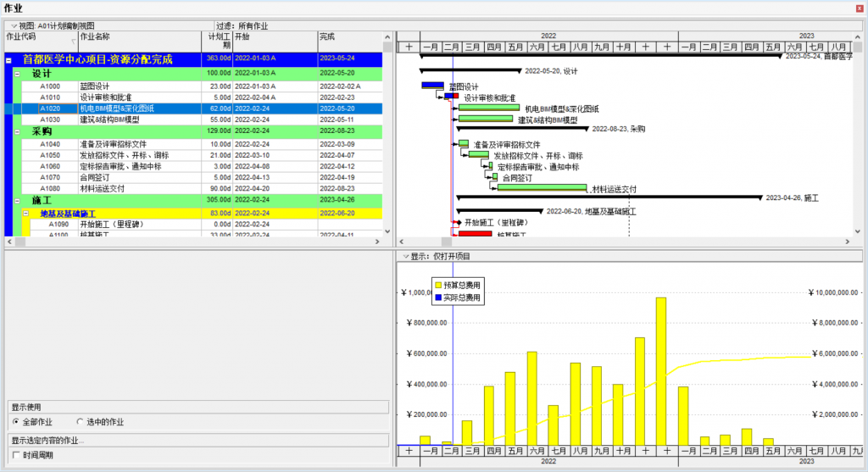The height and width of the screenshot is (472, 868).
Task: Click right arrow of table horizontal scrollbar
Action: (x=377, y=242)
